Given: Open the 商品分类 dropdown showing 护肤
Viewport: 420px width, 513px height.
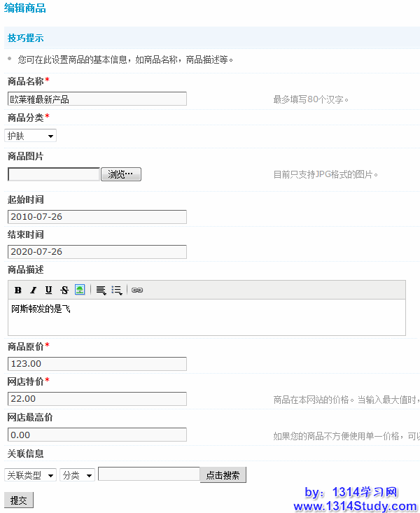Looking at the screenshot, I should (31, 136).
